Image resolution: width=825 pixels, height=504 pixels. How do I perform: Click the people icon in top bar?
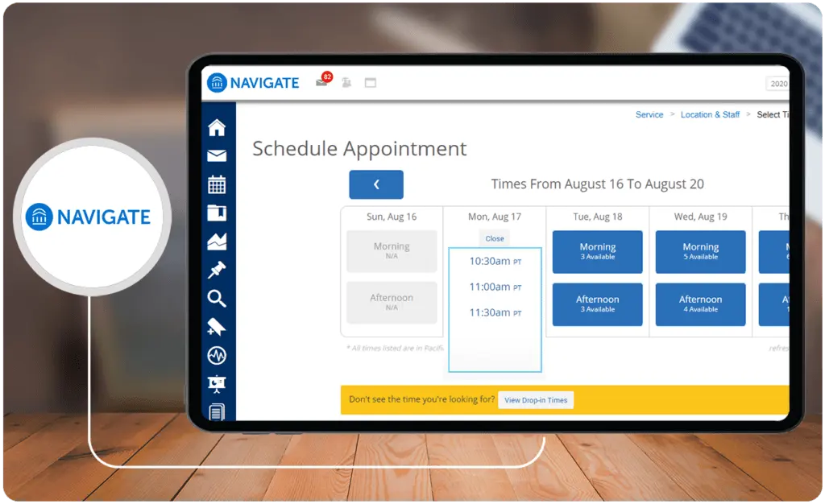tap(346, 82)
